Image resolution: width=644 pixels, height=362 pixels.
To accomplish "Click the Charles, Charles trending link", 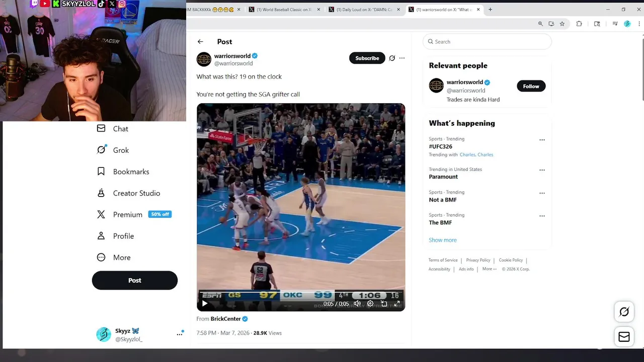I will coord(476,155).
